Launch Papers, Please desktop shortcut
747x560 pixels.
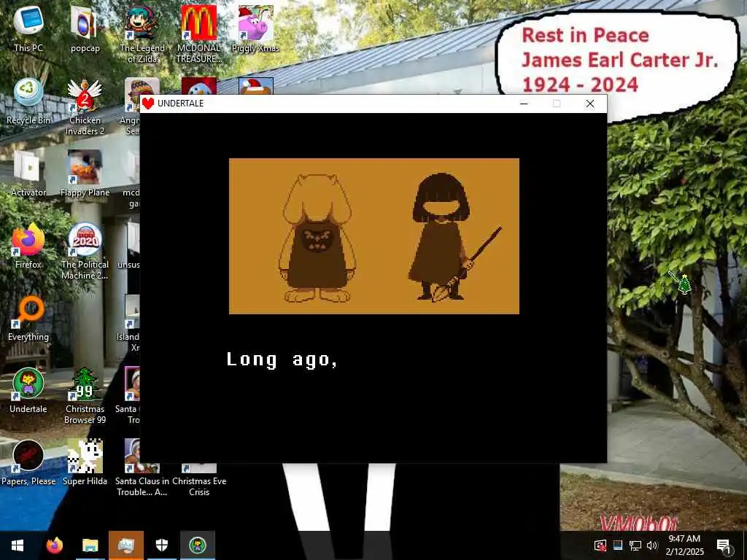[28, 463]
